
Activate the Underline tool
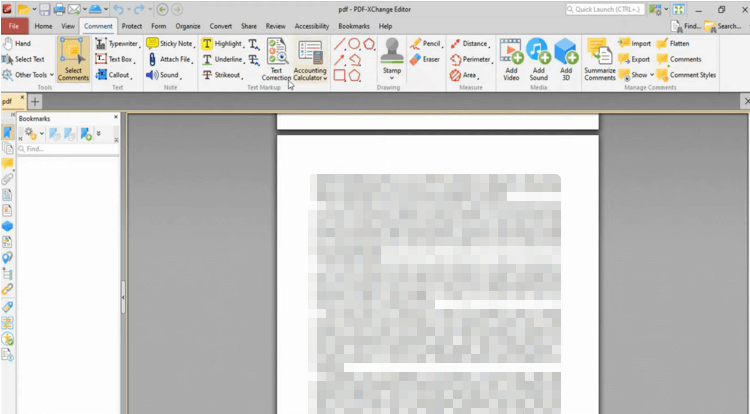pyautogui.click(x=222, y=59)
